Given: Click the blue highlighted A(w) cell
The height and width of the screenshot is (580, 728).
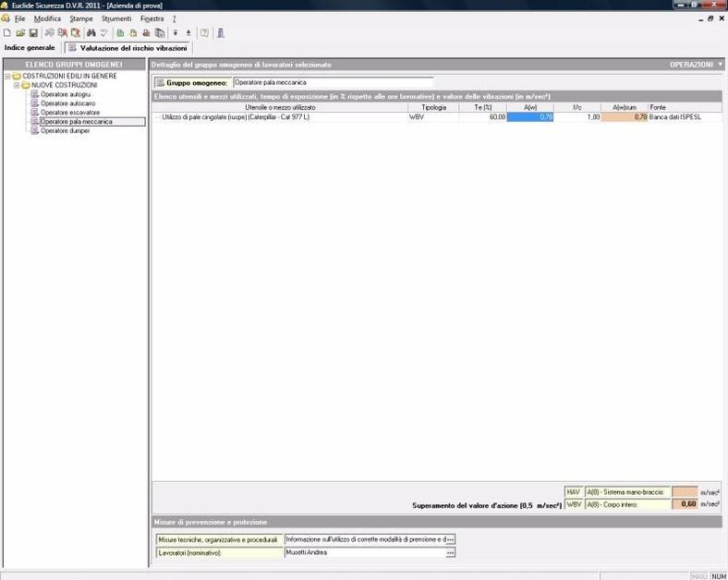Looking at the screenshot, I should click(x=530, y=117).
